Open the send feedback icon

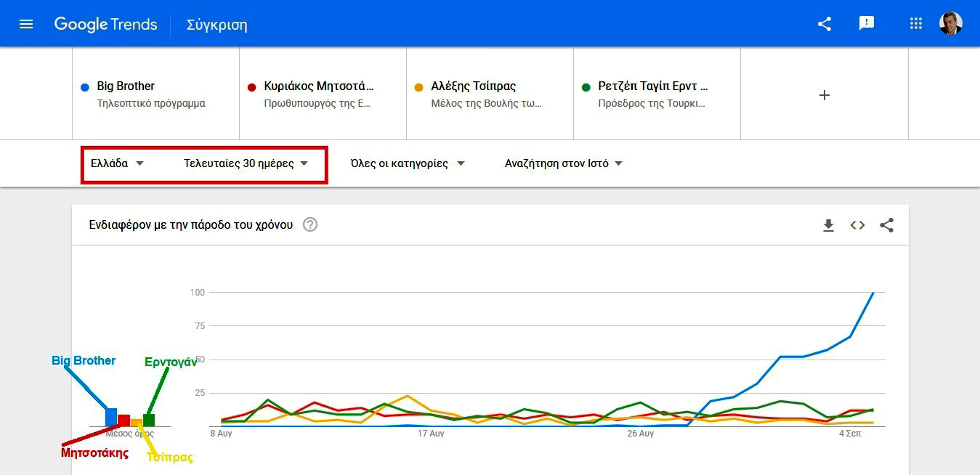866,23
